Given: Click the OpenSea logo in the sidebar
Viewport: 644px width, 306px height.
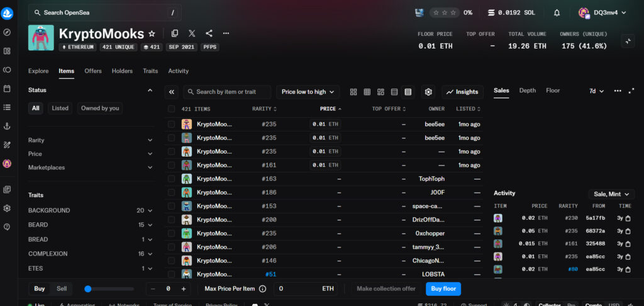Looking at the screenshot, I should (x=7, y=13).
